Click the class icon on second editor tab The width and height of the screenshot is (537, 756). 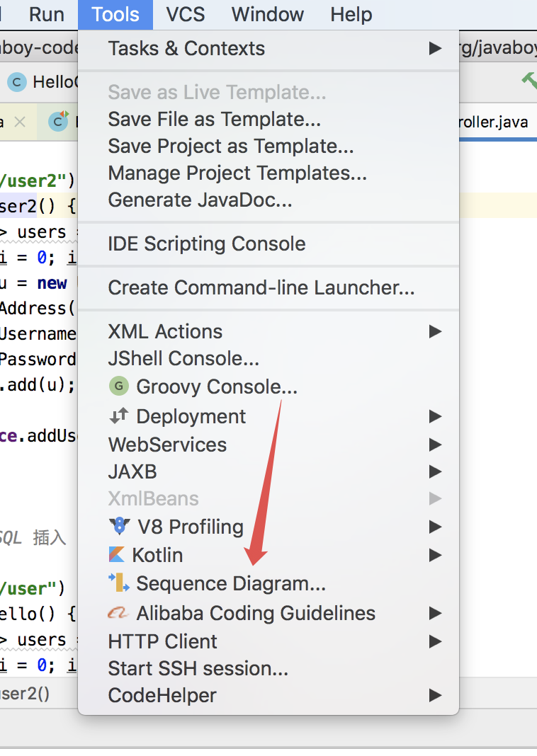(59, 122)
